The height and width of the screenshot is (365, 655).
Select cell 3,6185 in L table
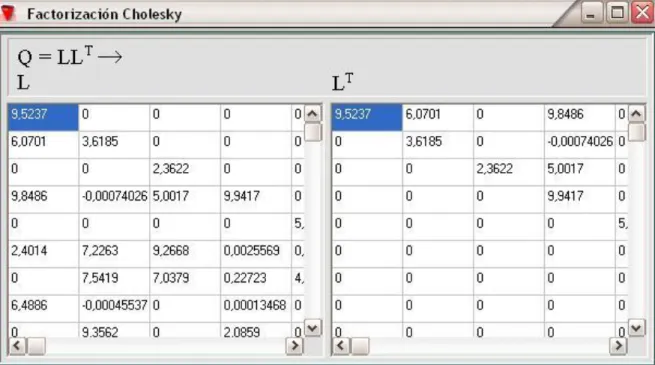(114, 144)
